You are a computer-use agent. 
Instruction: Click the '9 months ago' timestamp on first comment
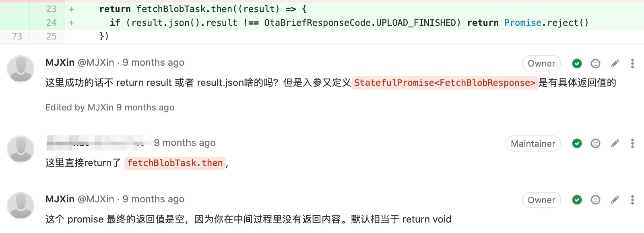click(153, 62)
